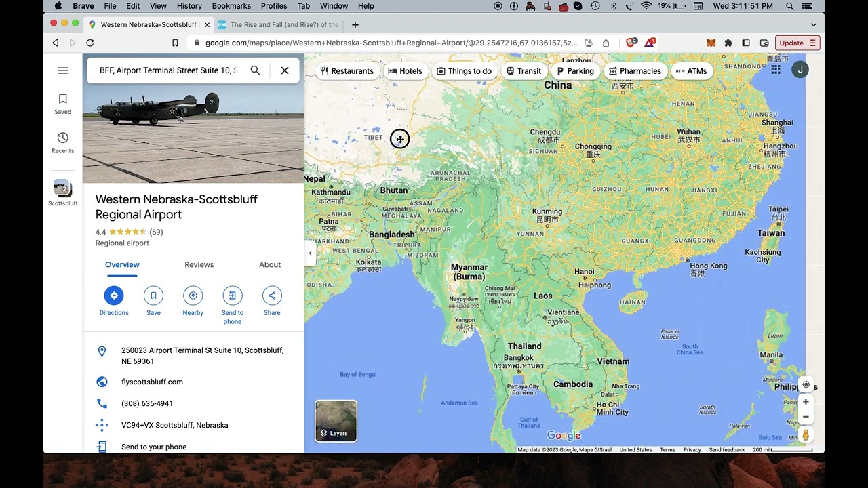Show your location on the map
The width and height of the screenshot is (868, 488).
tap(806, 384)
